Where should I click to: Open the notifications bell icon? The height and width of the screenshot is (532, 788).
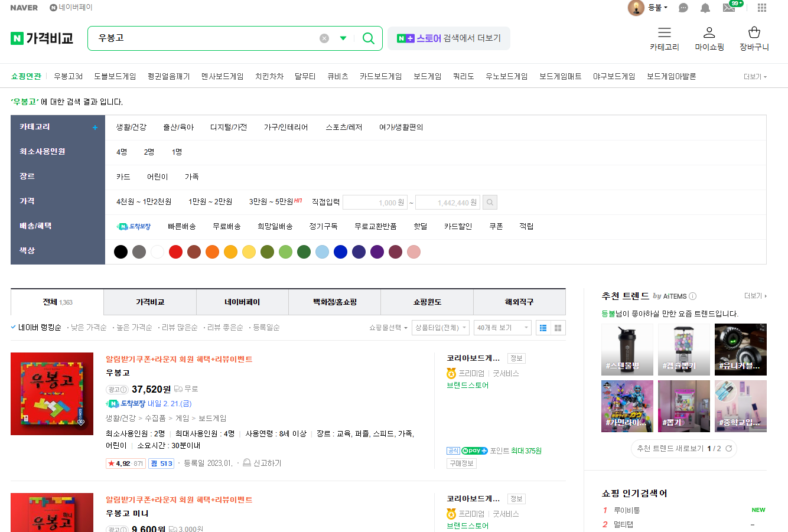pyautogui.click(x=705, y=8)
